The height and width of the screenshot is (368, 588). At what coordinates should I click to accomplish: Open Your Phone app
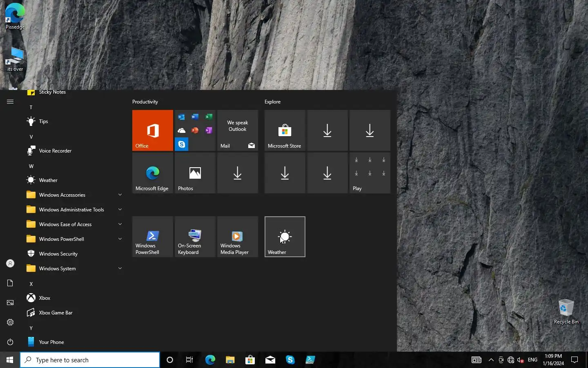coord(73,342)
